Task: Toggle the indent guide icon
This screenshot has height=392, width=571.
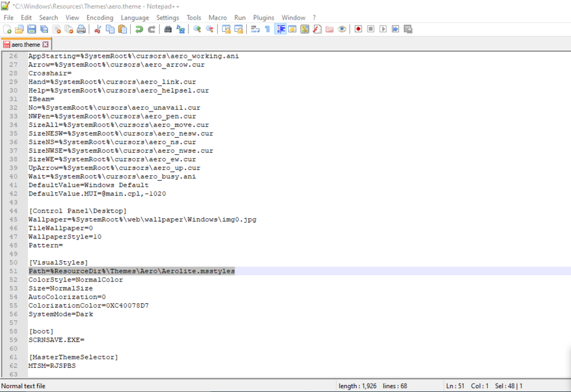Action: coord(280,29)
